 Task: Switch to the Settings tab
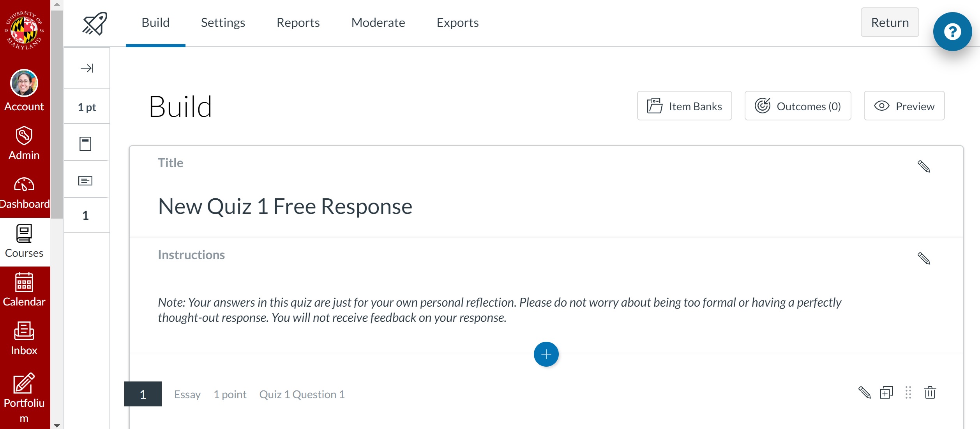[x=223, y=23]
